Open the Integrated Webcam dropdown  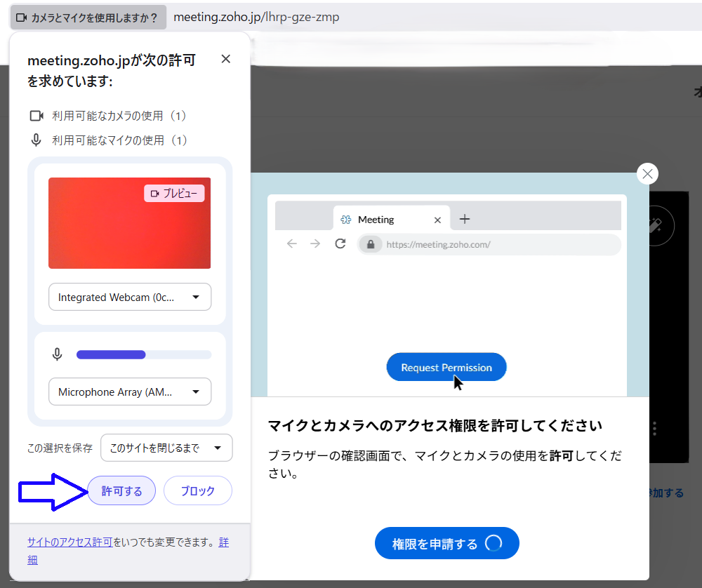(130, 297)
